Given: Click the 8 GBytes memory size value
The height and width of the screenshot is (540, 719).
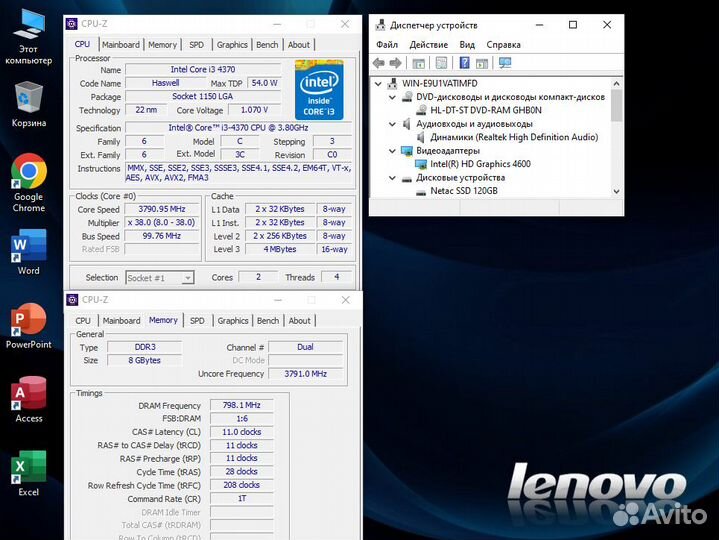Looking at the screenshot, I should pos(145,361).
